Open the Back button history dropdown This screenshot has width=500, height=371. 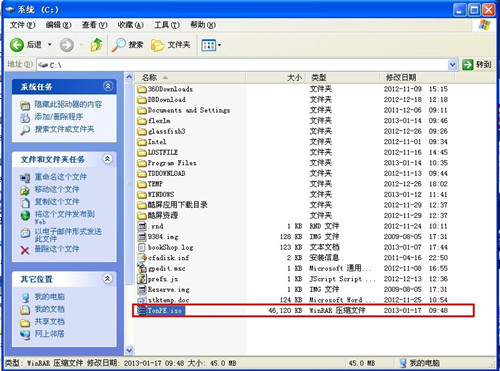point(50,45)
